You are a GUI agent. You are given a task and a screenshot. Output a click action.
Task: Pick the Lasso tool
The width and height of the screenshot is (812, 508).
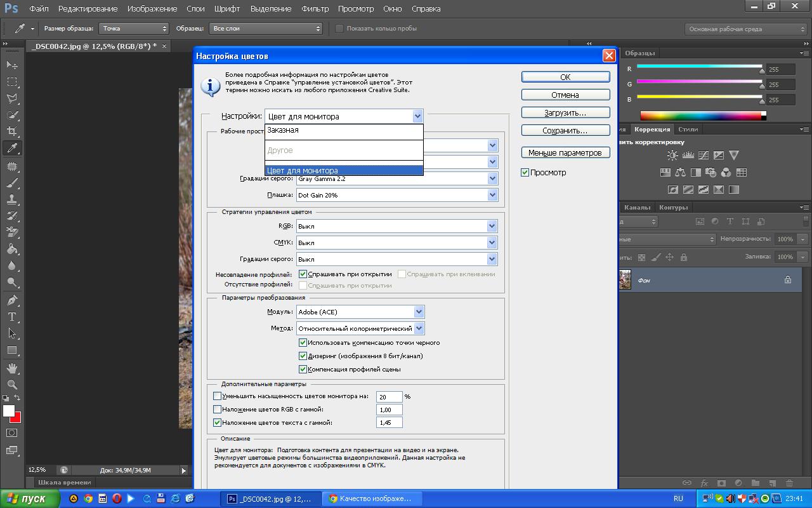click(12, 98)
